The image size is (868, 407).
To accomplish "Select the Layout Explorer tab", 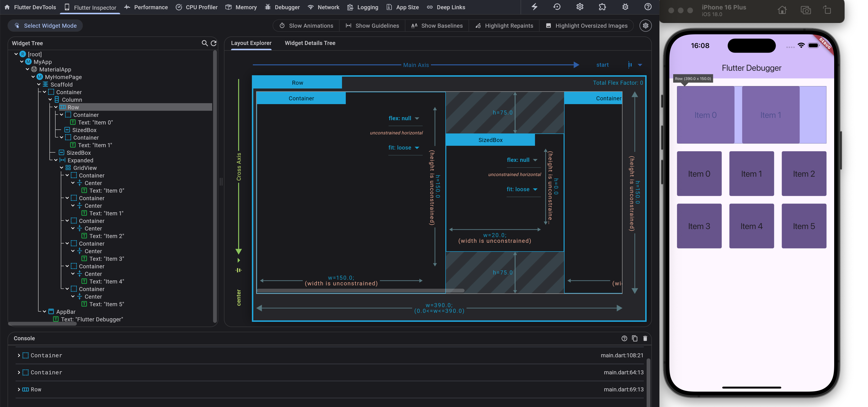I will coord(251,43).
